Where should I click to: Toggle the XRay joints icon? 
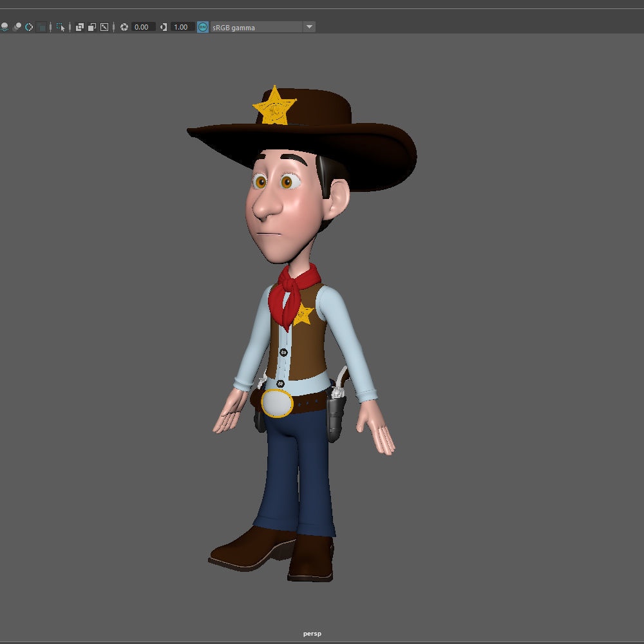tap(104, 27)
